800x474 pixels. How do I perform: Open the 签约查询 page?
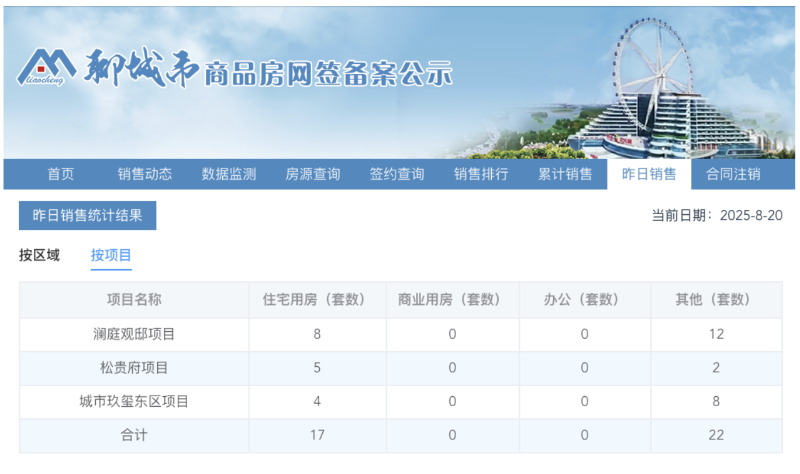tap(397, 174)
